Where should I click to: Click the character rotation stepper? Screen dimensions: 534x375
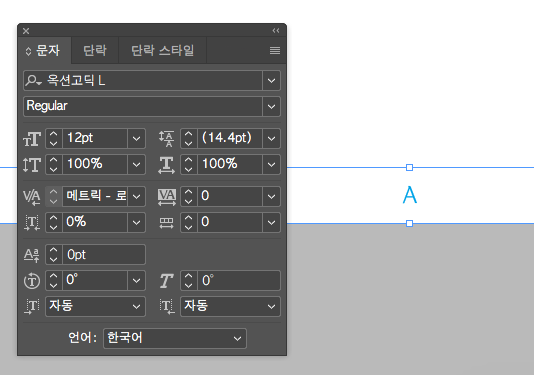[x=53, y=280]
